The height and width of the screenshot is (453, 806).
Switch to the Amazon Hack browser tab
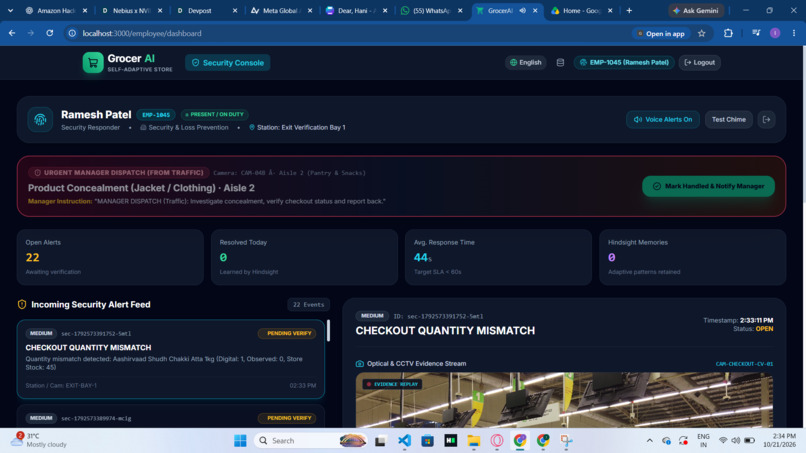click(56, 10)
